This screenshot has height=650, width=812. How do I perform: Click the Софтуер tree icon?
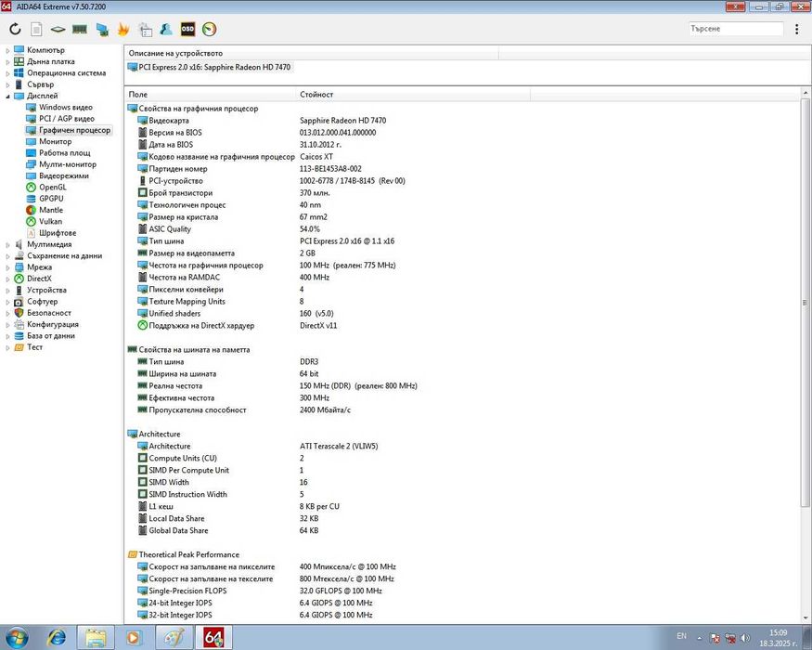point(19,302)
